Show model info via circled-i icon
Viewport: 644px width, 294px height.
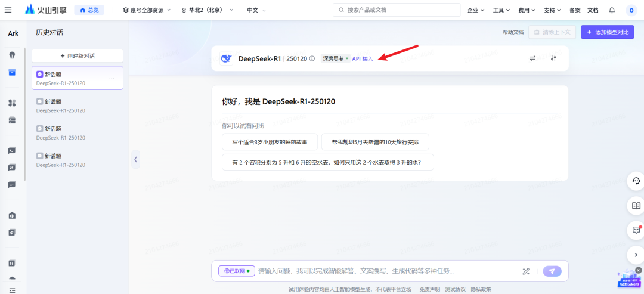click(312, 58)
